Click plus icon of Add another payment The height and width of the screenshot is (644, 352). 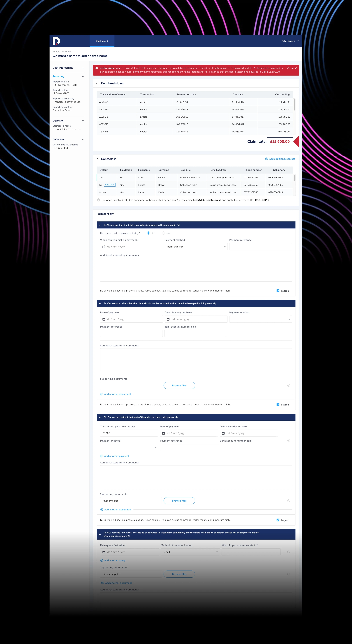(x=102, y=456)
